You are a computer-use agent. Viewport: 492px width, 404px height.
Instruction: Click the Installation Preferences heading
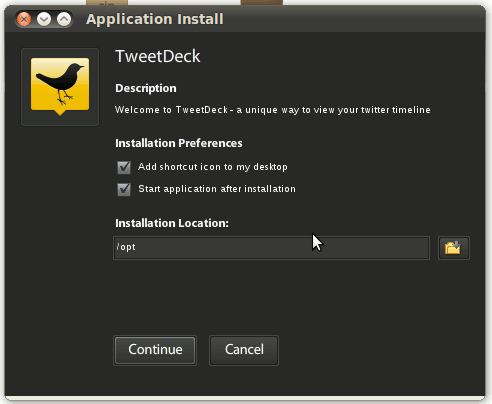click(179, 143)
